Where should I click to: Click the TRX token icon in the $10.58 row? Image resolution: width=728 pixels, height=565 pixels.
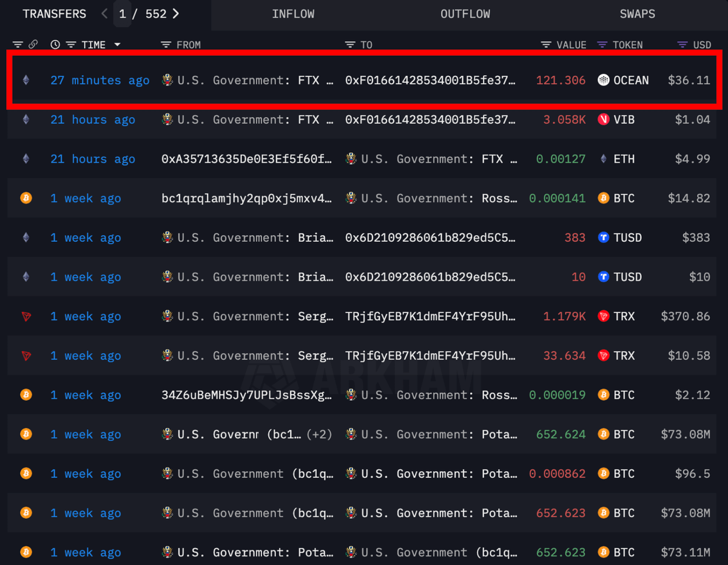[x=603, y=356]
